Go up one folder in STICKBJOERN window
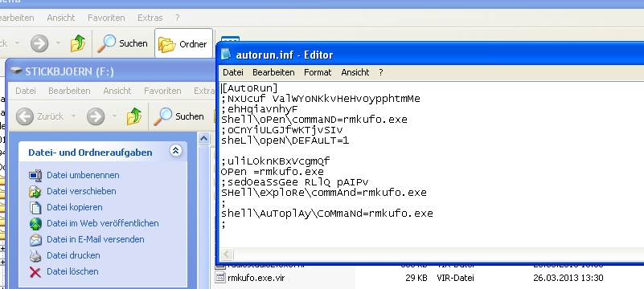The width and height of the screenshot is (644, 289). [134, 116]
